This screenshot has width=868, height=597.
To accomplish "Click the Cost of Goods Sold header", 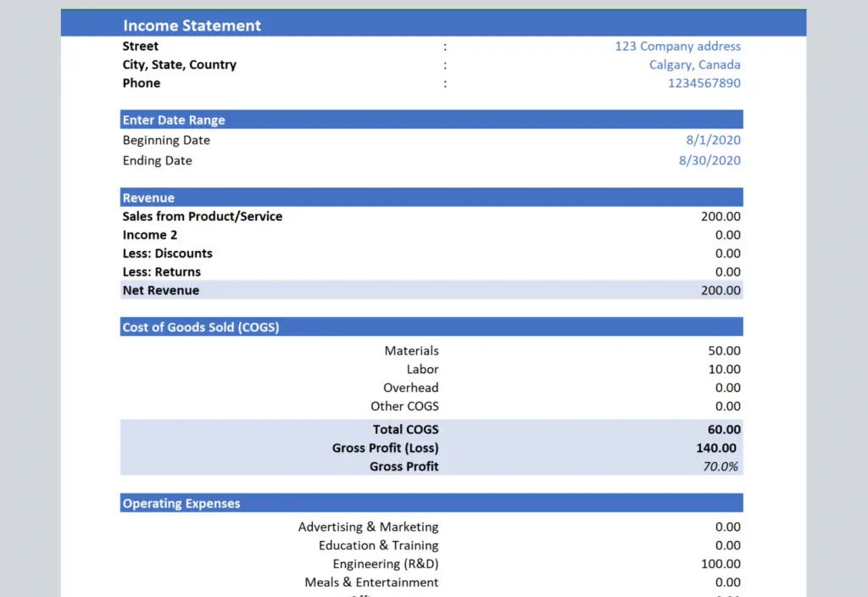I will click(x=201, y=327).
